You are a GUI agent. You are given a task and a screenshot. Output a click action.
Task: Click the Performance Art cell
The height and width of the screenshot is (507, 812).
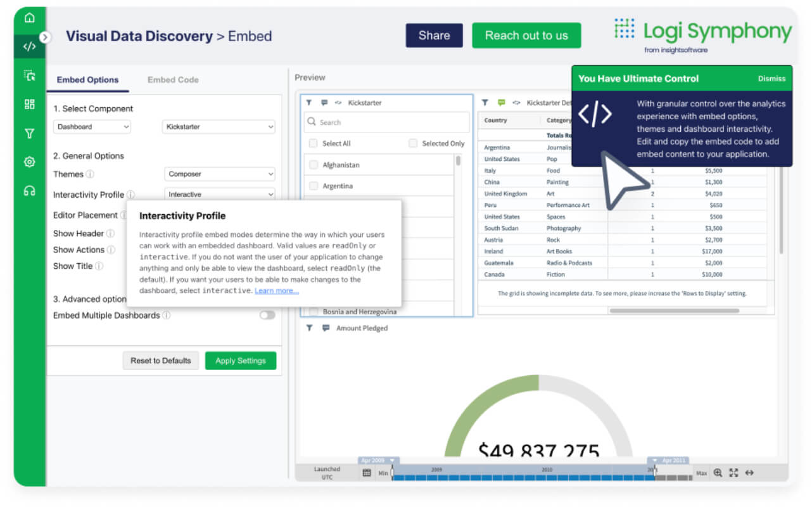[568, 205]
